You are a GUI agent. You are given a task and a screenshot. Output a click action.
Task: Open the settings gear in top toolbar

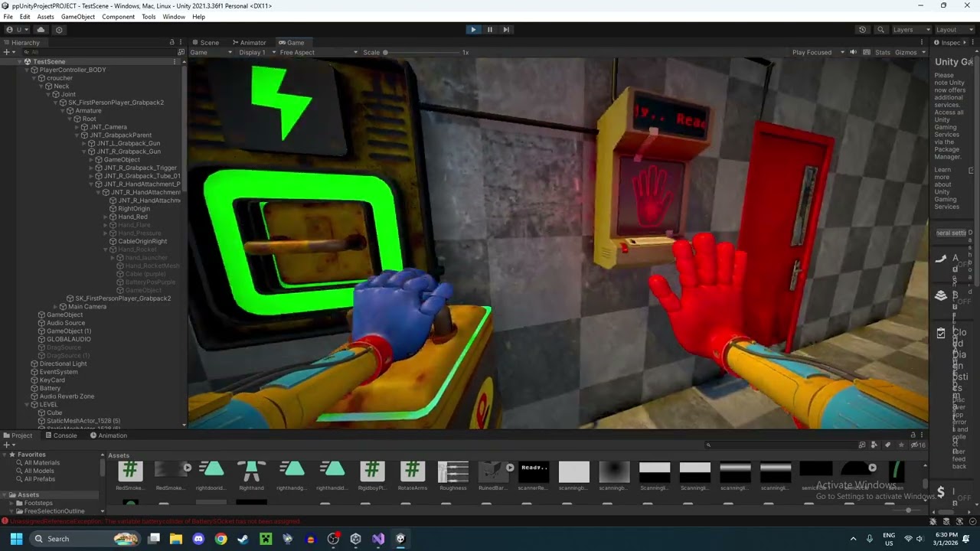pos(59,30)
